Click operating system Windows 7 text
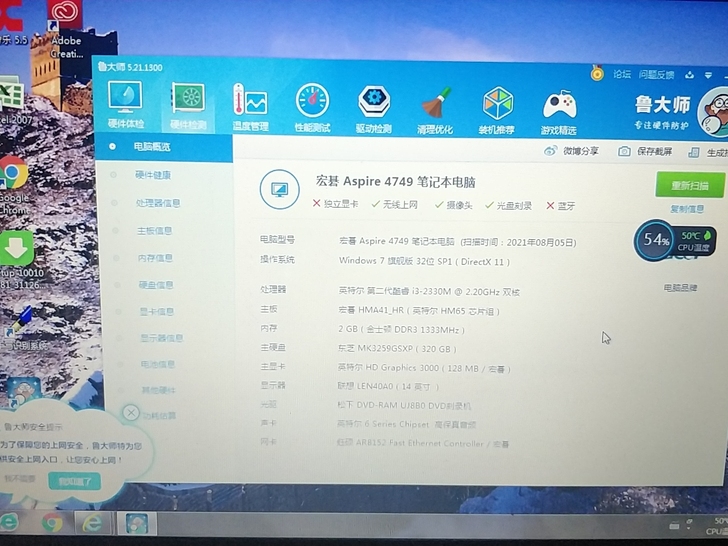This screenshot has height=546, width=728. (424, 261)
